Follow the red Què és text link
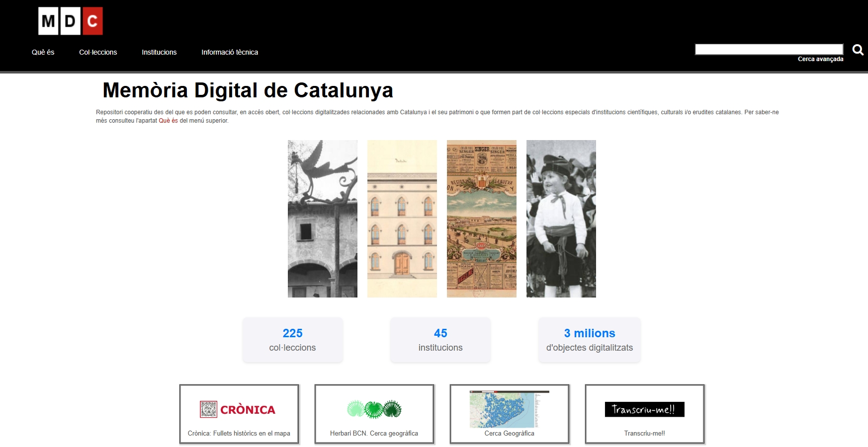Image resolution: width=868 pixels, height=447 pixels. tap(168, 121)
